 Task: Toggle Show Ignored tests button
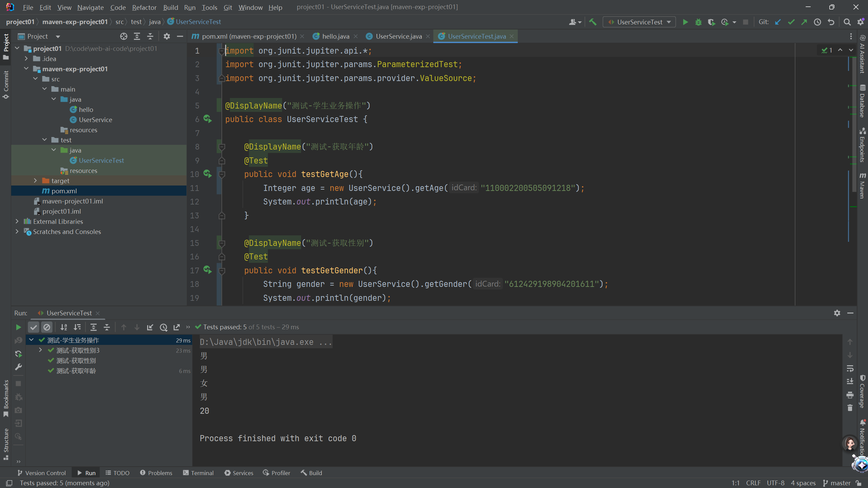coord(47,327)
